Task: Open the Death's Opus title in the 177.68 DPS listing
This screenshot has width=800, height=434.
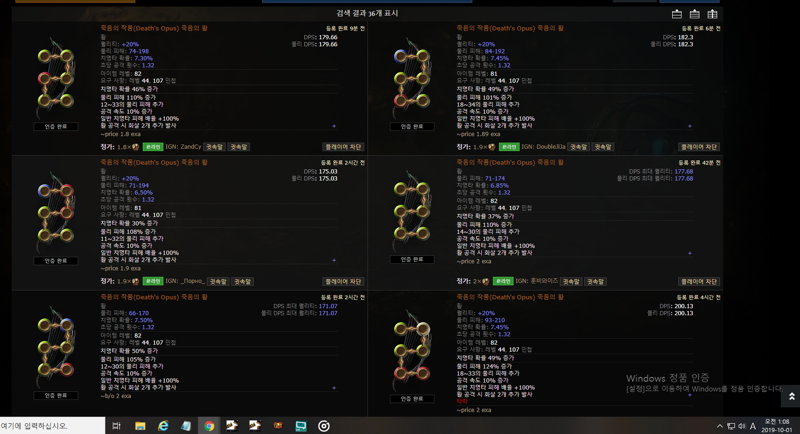Action: 510,162
